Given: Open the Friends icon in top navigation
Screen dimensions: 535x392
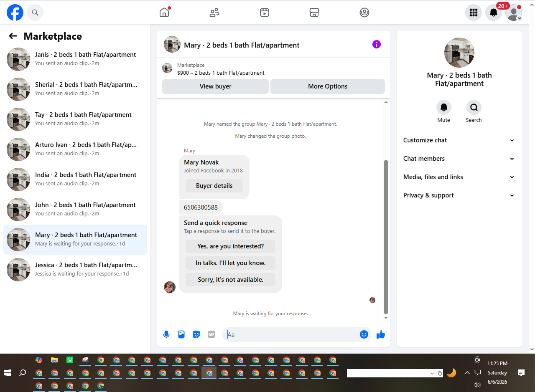Looking at the screenshot, I should [214, 13].
